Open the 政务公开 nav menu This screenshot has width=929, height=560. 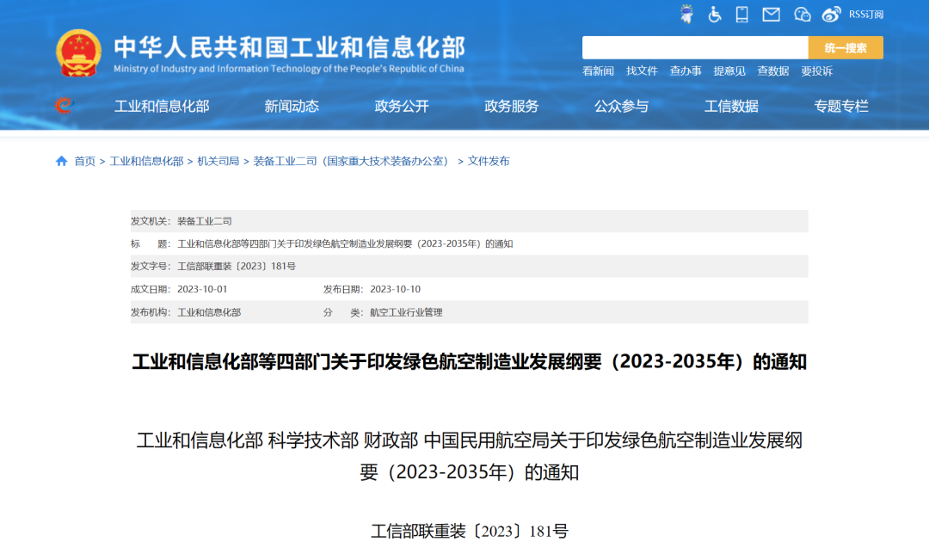coord(402,106)
